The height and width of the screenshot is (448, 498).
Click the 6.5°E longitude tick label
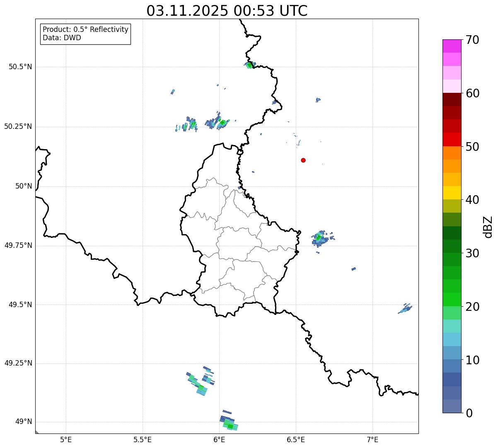pos(296,439)
